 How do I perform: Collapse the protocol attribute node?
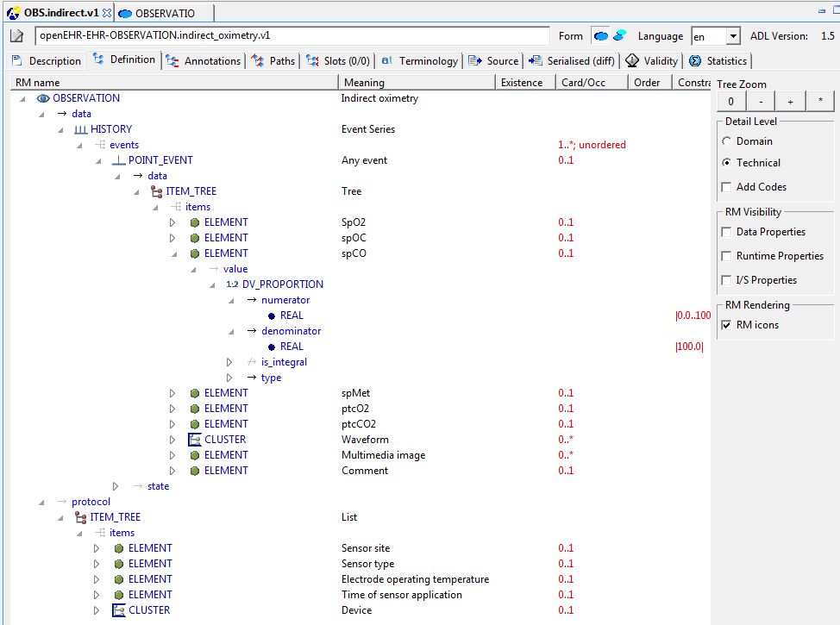(x=41, y=503)
